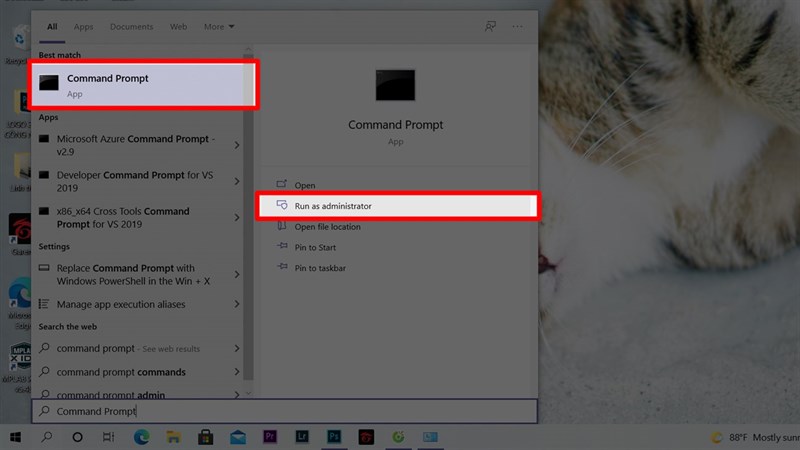The width and height of the screenshot is (800, 450).
Task: Click the Run as administrator shield icon
Action: (282, 205)
